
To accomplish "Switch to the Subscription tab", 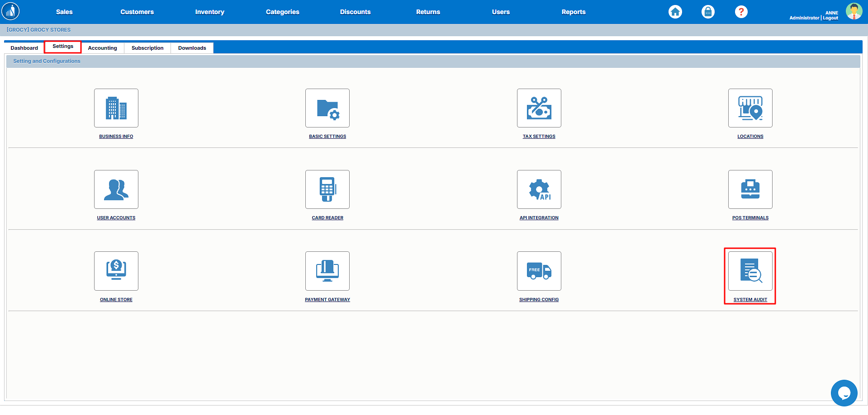I will point(147,48).
